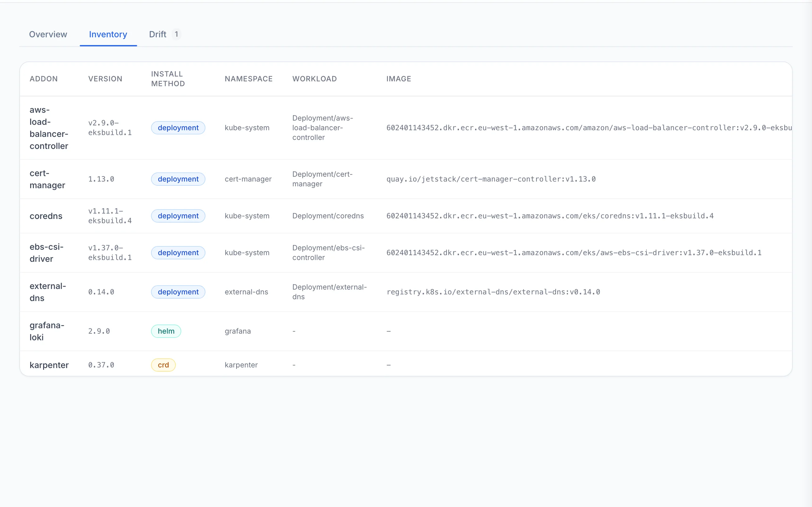Click the deployment badge for external-dns
The width and height of the screenshot is (812, 507).
tap(178, 292)
